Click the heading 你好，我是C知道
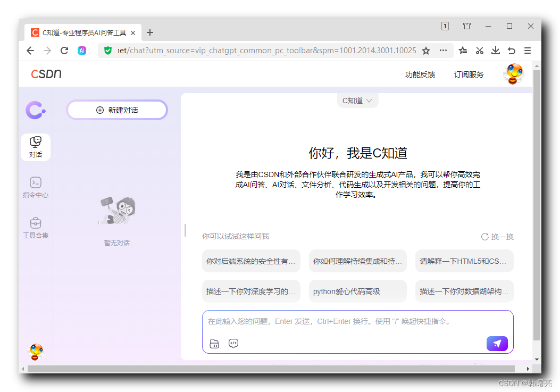560x392 pixels. click(x=357, y=153)
